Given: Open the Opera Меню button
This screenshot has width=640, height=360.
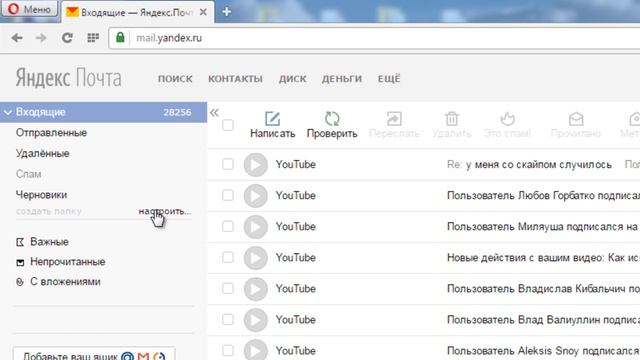Looking at the screenshot, I should point(29,9).
